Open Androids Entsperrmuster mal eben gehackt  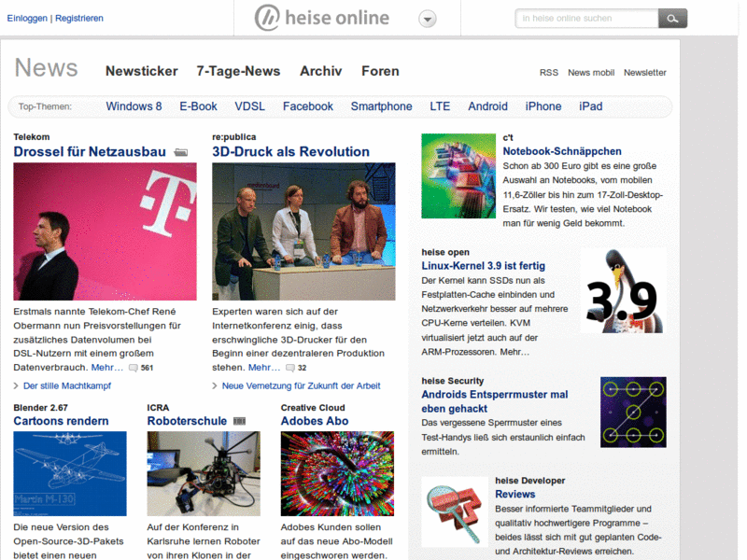(495, 401)
